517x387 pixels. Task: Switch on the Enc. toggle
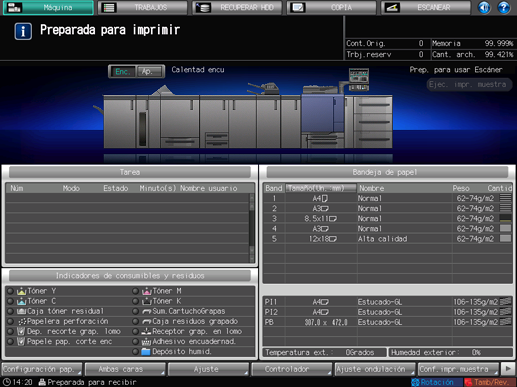point(122,71)
